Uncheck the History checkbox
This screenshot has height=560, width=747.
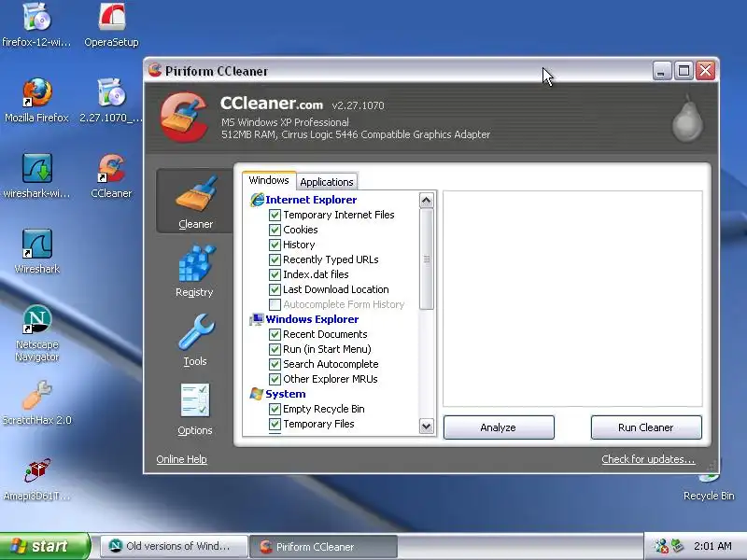[x=275, y=245]
